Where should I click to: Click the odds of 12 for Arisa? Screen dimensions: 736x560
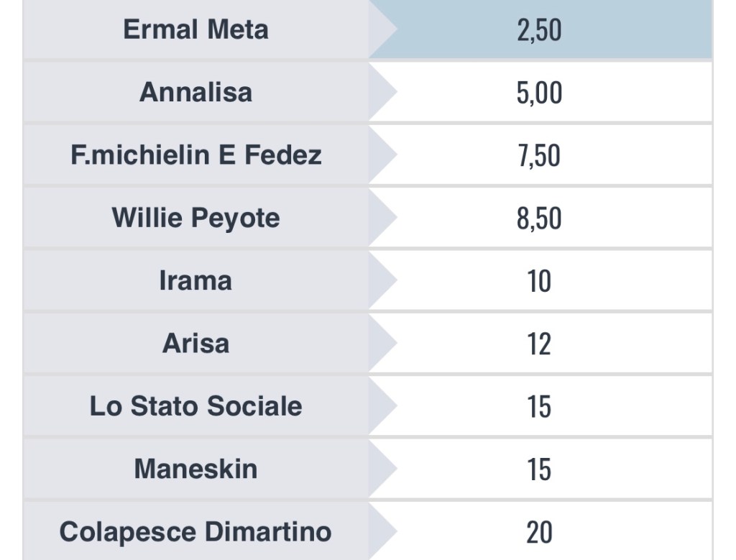pos(539,343)
